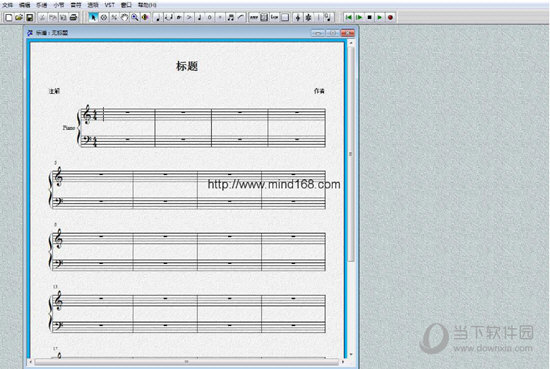The image size is (550, 369).
Task: Click the horizontal scrollbar right arrow
Action: (x=343, y=361)
